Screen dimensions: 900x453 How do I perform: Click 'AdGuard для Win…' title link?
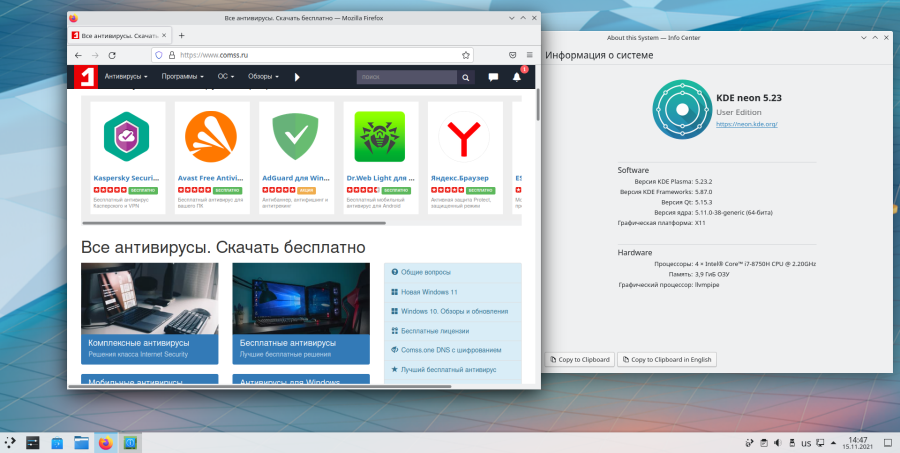[295, 178]
